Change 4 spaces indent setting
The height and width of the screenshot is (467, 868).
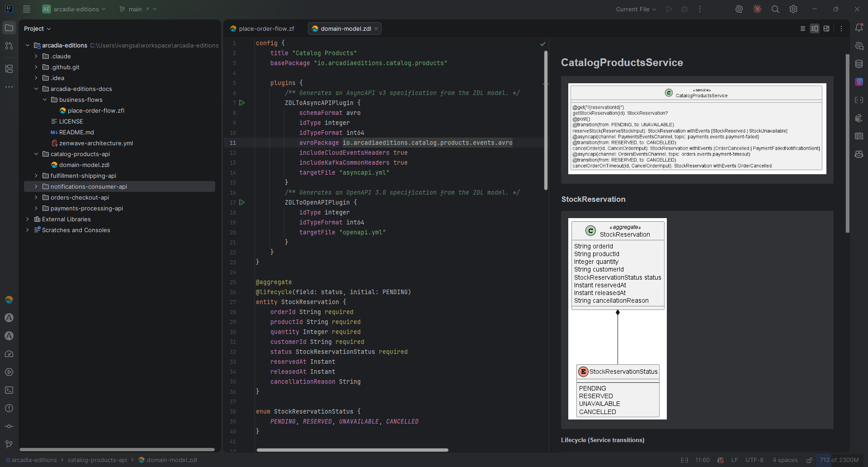[785, 460]
